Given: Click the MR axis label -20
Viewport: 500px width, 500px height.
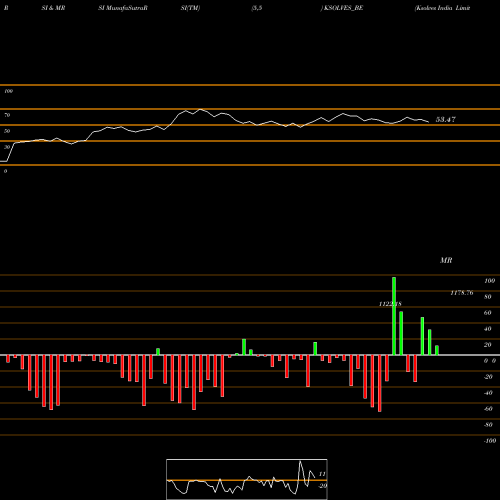Looking at the screenshot, I should coord(488,377).
